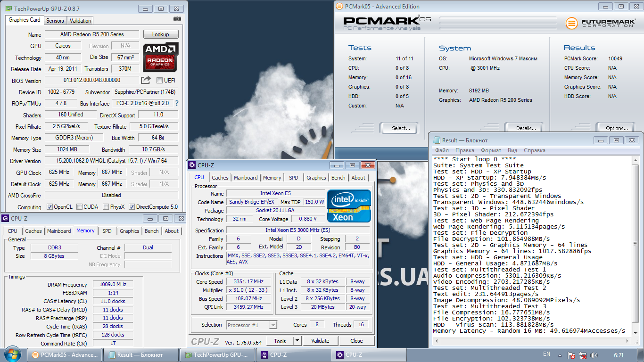This screenshot has height=362, width=644.
Task: Click the EN language indicator in the taskbar
Action: coord(546,354)
